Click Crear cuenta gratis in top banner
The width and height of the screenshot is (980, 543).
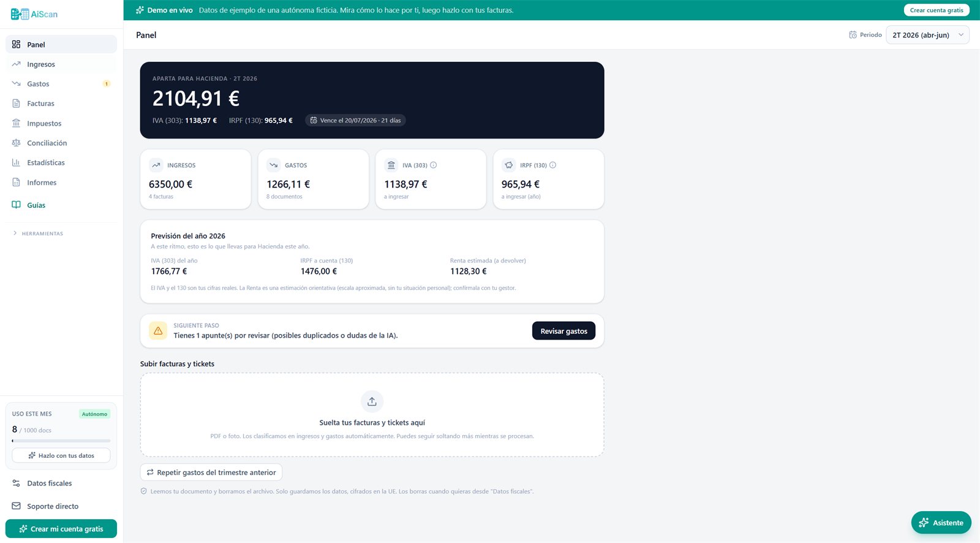click(937, 10)
